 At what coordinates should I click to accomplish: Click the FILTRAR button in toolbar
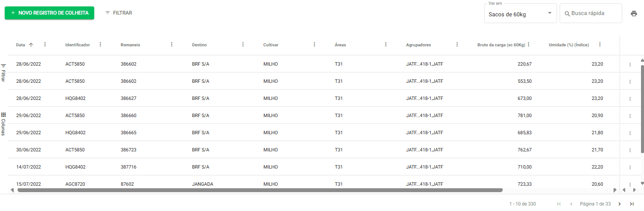tap(119, 13)
